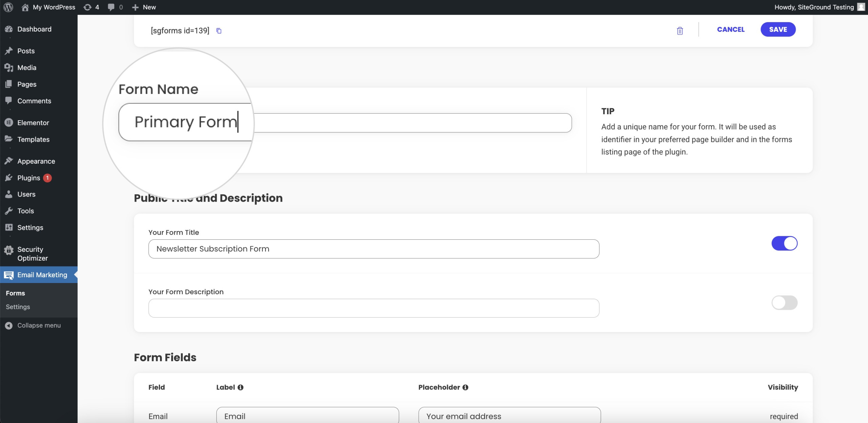Edit the Email label input
The height and width of the screenshot is (423, 868).
point(308,415)
